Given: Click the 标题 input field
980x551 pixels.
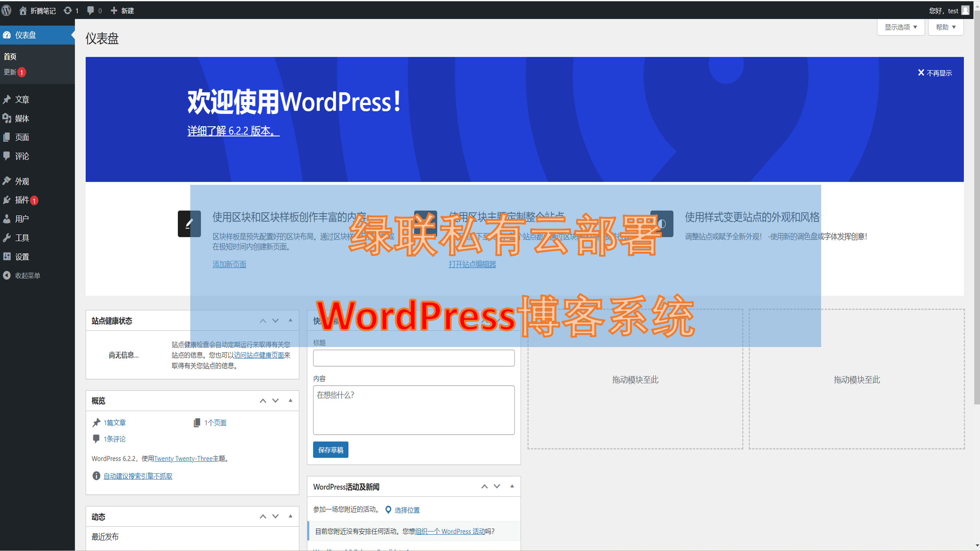Looking at the screenshot, I should pyautogui.click(x=414, y=358).
